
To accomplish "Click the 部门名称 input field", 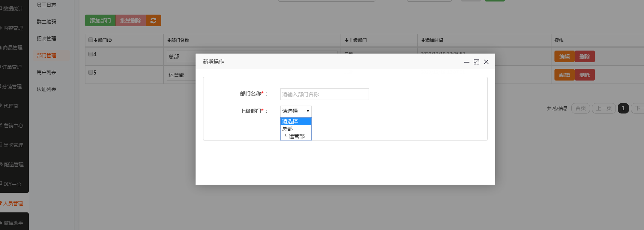I will click(324, 94).
